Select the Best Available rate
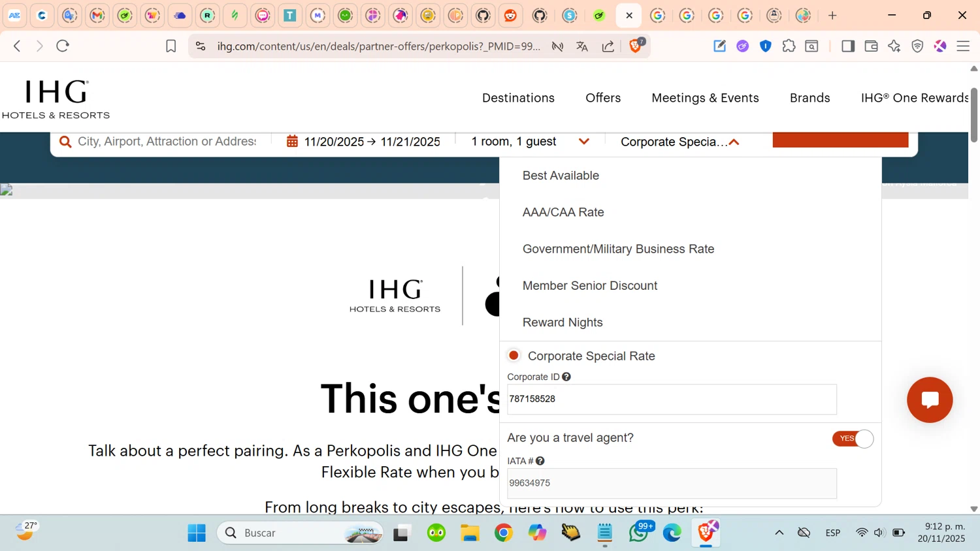The width and height of the screenshot is (980, 551). [x=561, y=176]
